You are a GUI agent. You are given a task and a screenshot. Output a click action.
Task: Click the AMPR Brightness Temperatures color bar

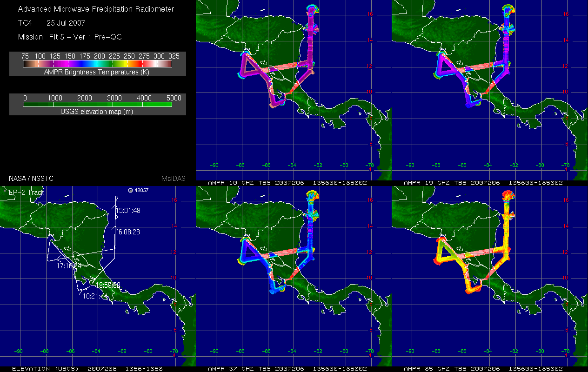click(x=97, y=64)
